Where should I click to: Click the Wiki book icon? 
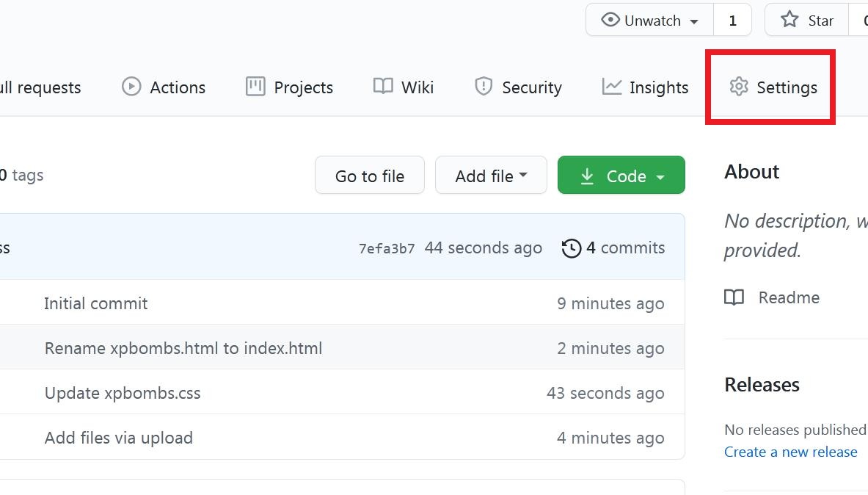pos(383,87)
